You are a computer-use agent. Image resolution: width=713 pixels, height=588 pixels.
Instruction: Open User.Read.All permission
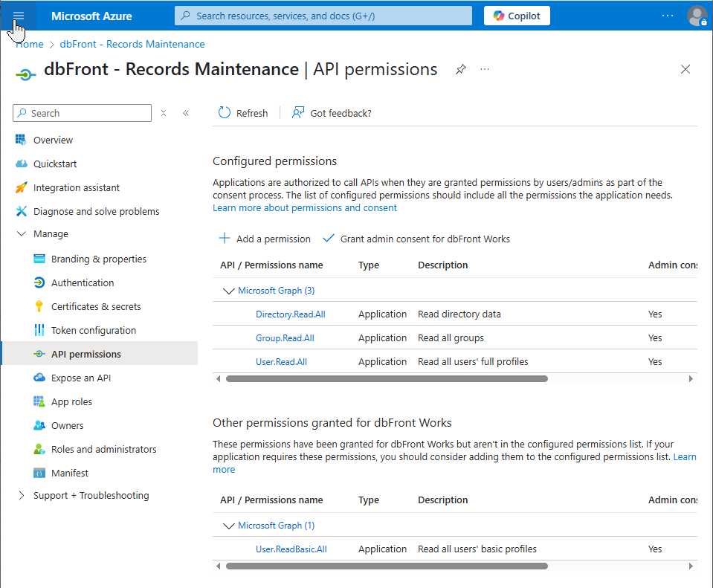coord(281,361)
